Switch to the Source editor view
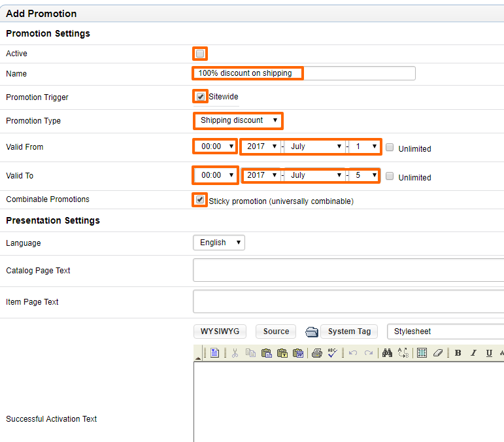Viewport: 504px width, 442px height. (x=276, y=331)
